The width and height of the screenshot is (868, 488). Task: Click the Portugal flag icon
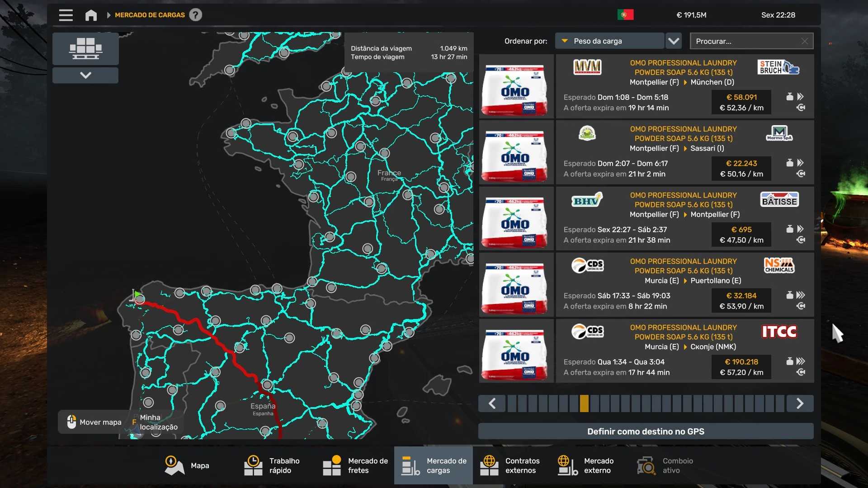pos(625,15)
